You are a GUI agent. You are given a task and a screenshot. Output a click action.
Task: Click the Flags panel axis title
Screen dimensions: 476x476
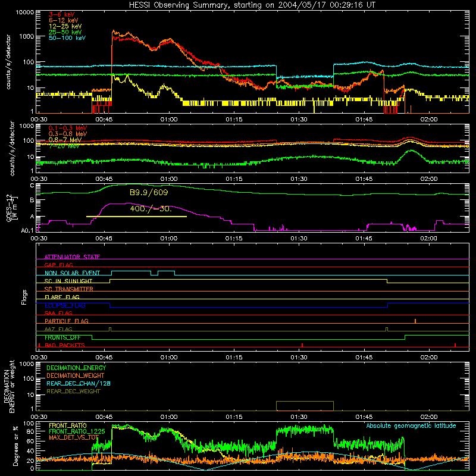tap(24, 297)
